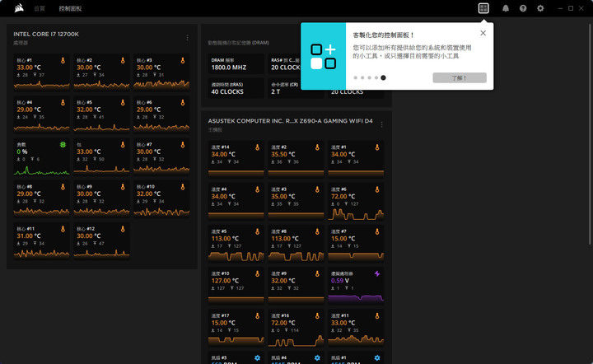Viewport: 593px width, 364px height.
Task: Click the thermometer icon on 溫度 #16 tile
Action: pyautogui.click(x=317, y=316)
